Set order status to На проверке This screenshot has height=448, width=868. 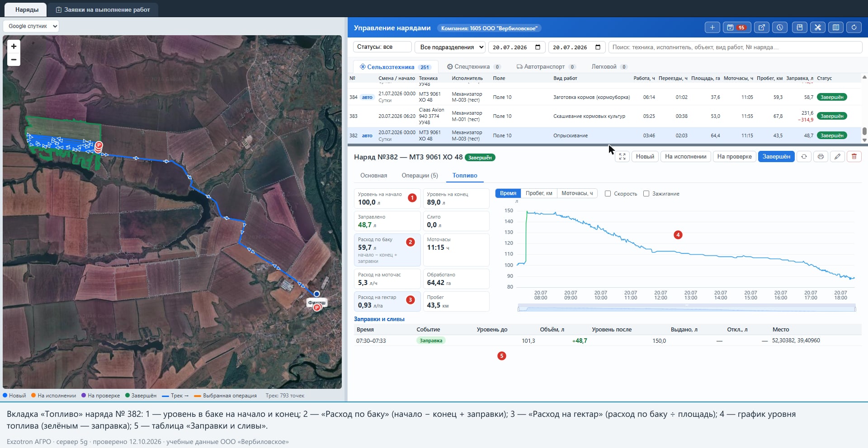(734, 157)
